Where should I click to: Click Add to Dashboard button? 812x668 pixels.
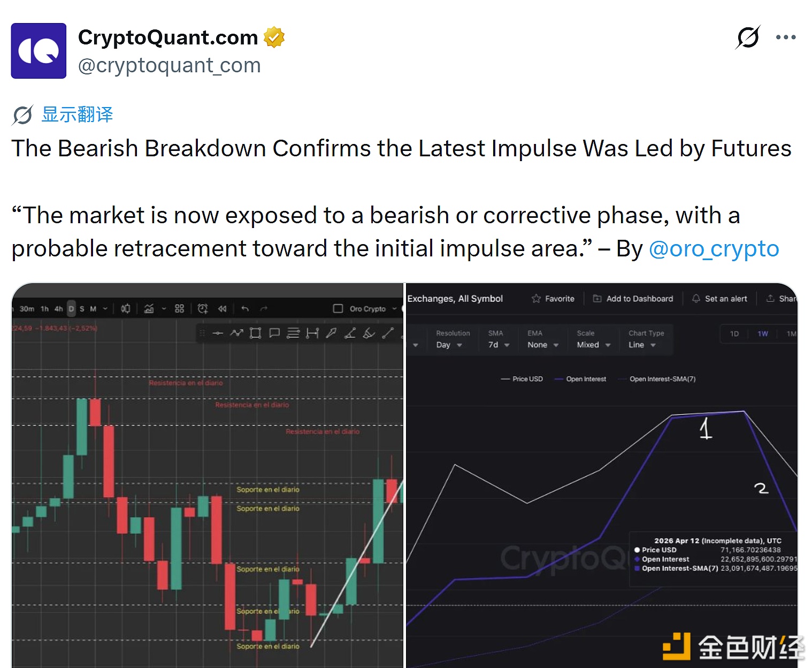[x=633, y=299]
